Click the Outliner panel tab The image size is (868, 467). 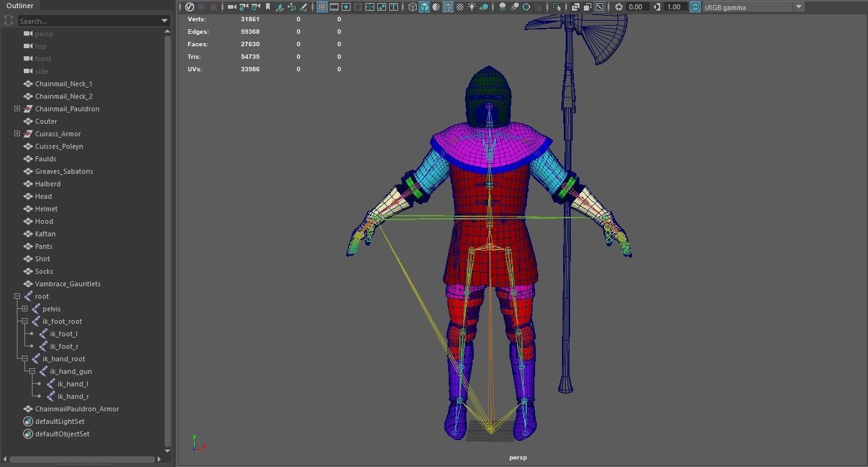point(19,6)
